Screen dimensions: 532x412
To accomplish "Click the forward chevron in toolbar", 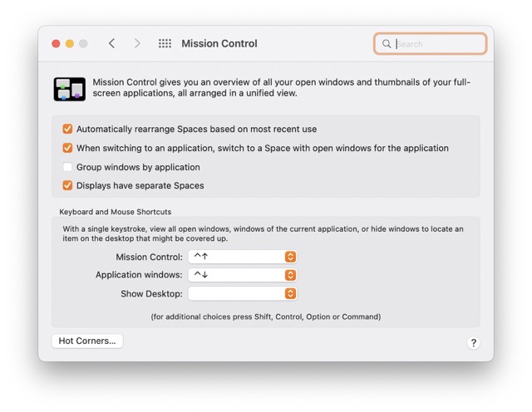I will [137, 43].
